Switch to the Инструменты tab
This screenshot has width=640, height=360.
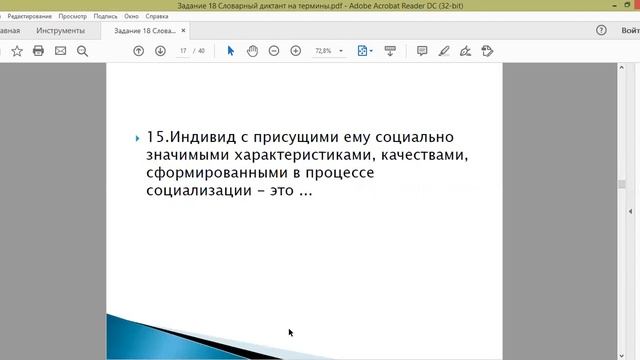coord(60,31)
